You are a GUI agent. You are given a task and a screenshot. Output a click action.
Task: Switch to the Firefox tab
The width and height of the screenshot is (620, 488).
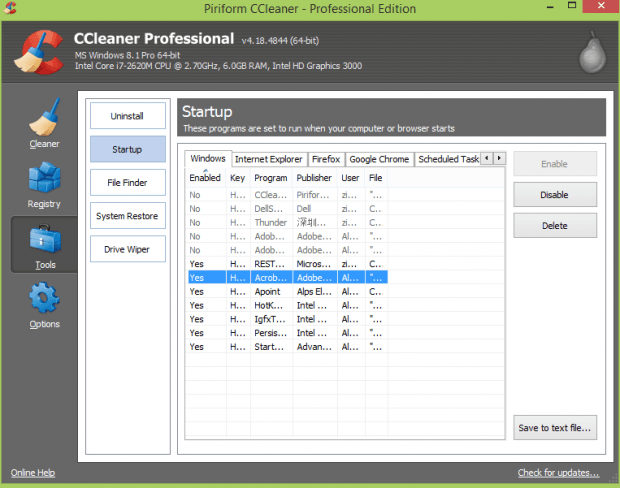pos(326,159)
